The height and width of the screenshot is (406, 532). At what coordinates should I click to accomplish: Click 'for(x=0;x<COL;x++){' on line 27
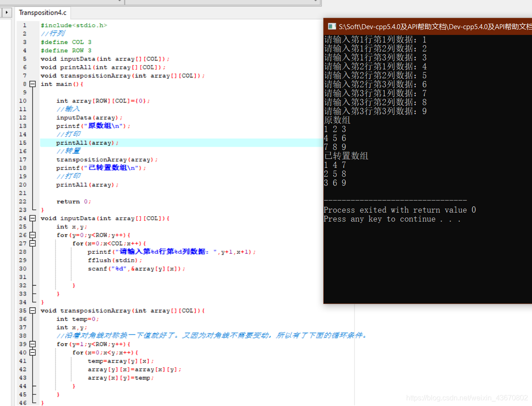(x=109, y=243)
